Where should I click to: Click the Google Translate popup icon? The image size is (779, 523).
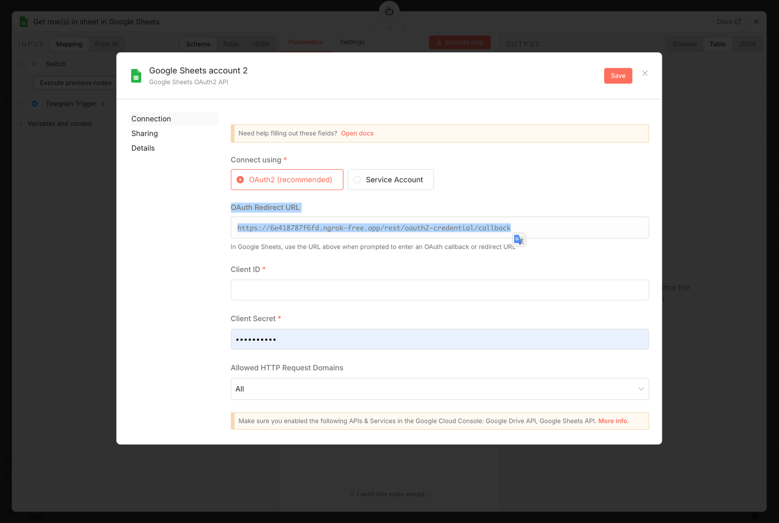coord(518,240)
